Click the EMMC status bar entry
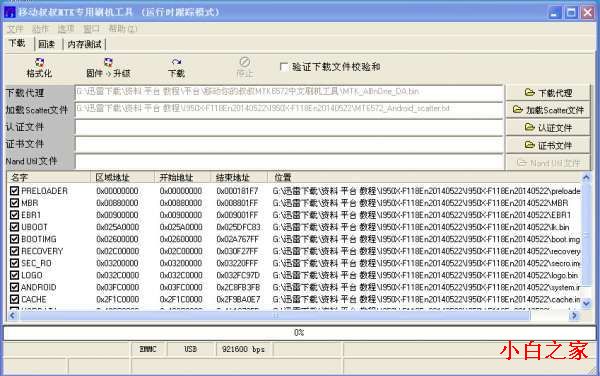This screenshot has width=600, height=376. (x=148, y=349)
